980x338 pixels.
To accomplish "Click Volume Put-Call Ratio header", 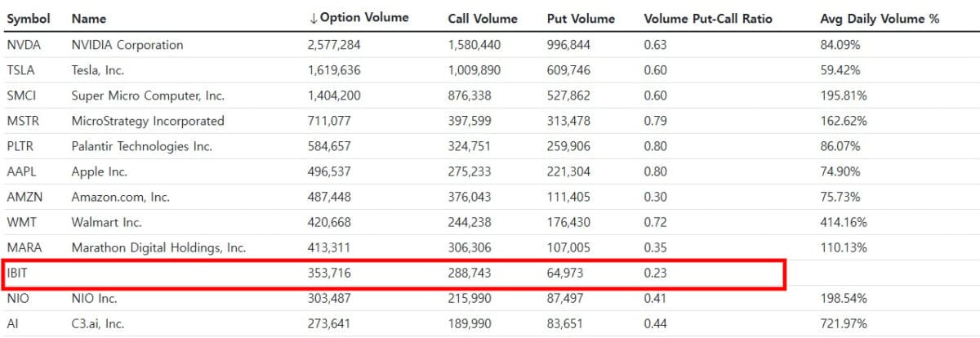I will coord(708,18).
